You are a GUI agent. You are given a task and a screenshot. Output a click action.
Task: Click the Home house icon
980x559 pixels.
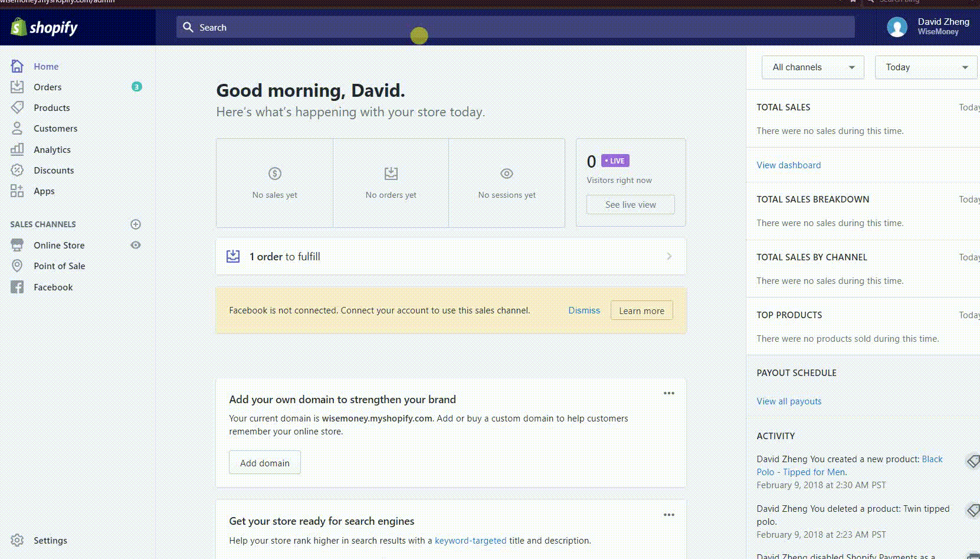(x=17, y=66)
